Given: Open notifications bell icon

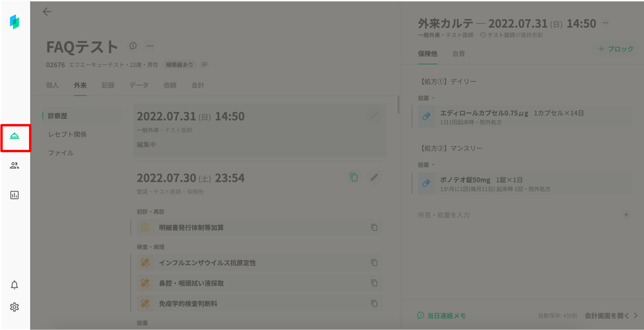Looking at the screenshot, I should click(14, 285).
